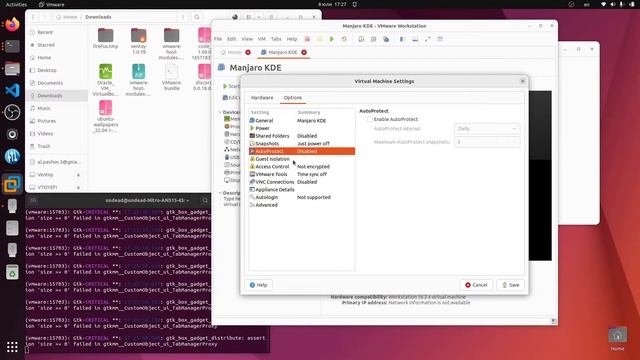The width and height of the screenshot is (640, 360).
Task: Select the highlighted AutoProtect setting row
Action: [302, 151]
